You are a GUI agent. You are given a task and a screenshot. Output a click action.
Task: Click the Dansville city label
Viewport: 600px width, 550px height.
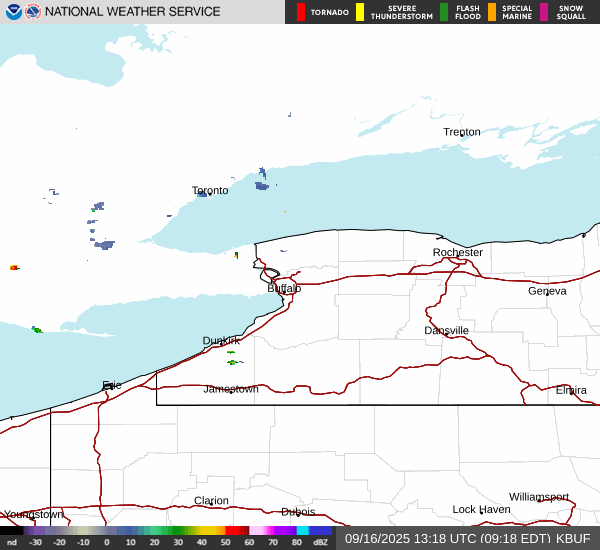pos(446,330)
